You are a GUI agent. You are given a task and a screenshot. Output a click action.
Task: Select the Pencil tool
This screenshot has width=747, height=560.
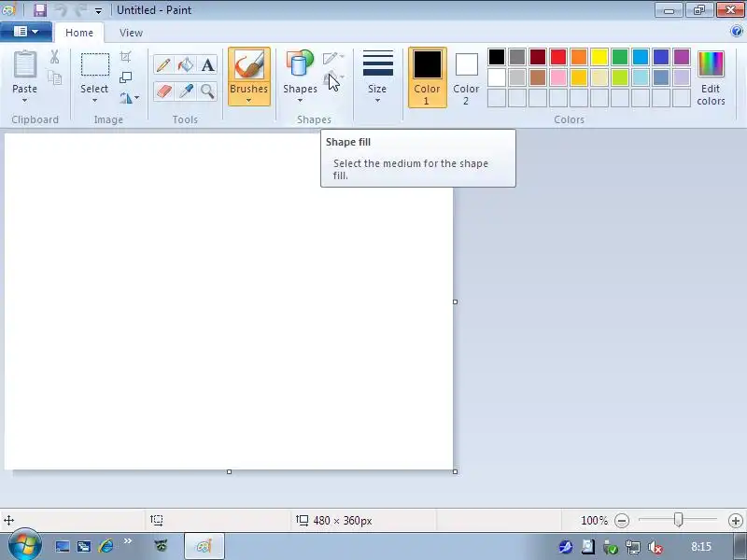[162, 64]
